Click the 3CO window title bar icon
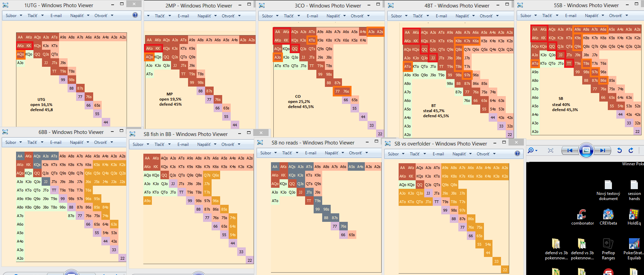The image size is (644, 275). click(262, 5)
